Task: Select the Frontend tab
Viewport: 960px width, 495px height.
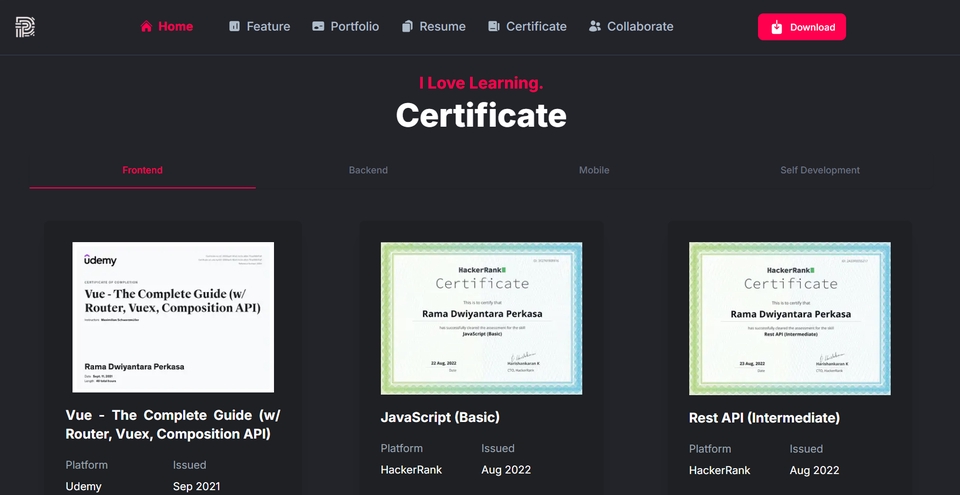Action: (143, 170)
